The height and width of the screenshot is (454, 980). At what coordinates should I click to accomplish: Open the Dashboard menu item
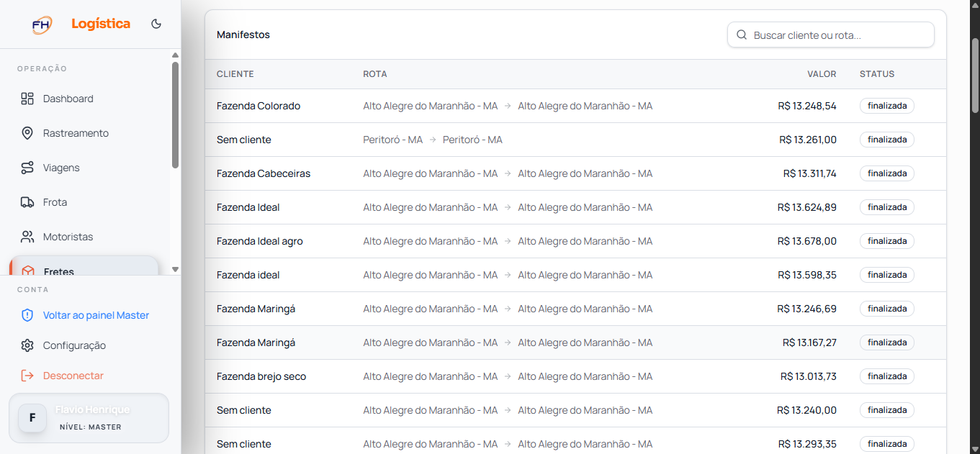pyautogui.click(x=90, y=99)
